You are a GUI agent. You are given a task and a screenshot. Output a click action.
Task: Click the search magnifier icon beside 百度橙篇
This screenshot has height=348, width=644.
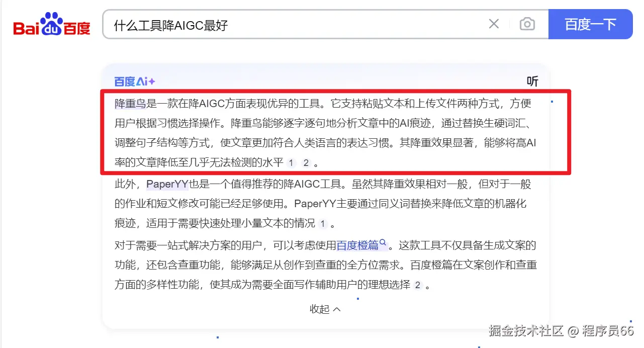coord(383,243)
